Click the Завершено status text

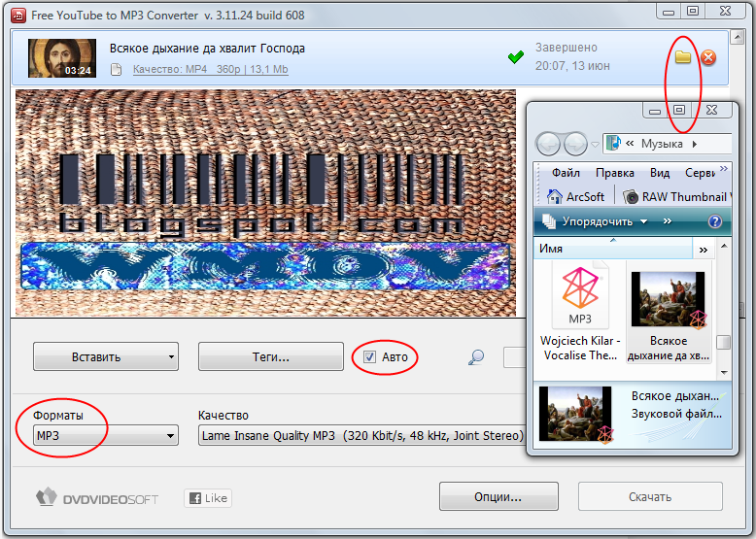[567, 48]
